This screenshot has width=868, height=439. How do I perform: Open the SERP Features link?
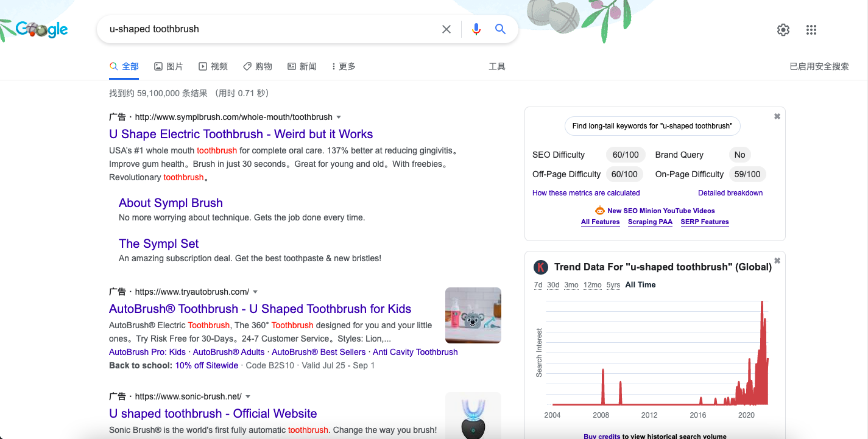point(705,222)
